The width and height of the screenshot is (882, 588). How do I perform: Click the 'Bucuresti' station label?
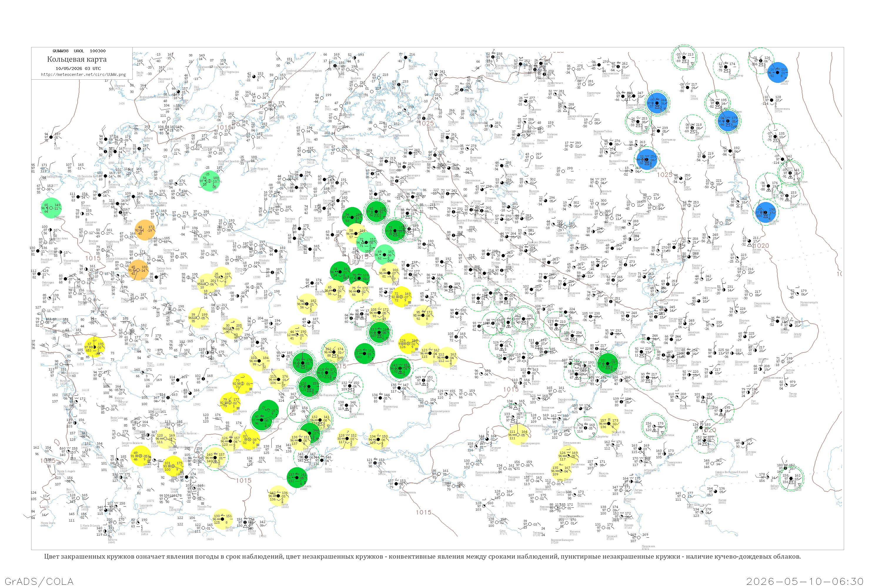coord(264,470)
